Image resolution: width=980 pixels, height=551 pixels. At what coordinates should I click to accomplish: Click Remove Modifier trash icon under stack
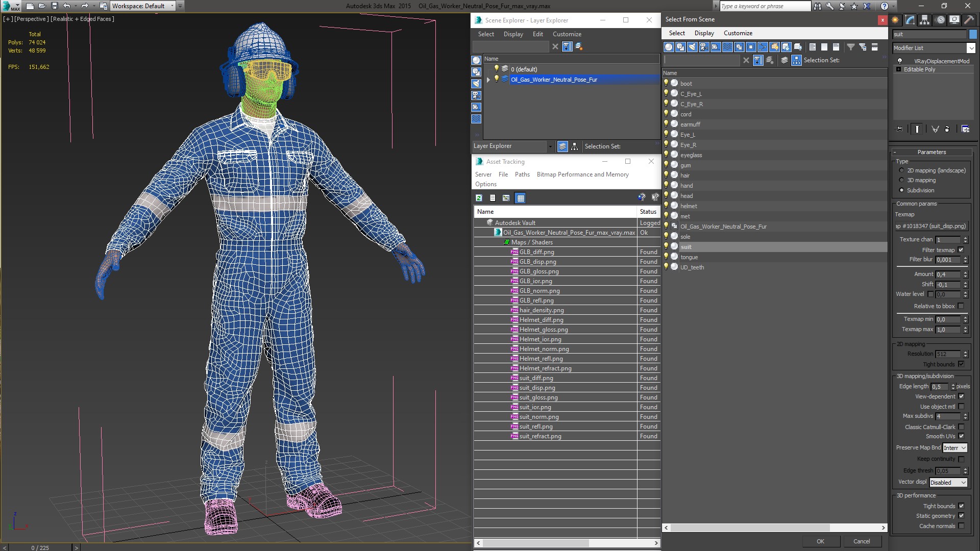point(947,129)
